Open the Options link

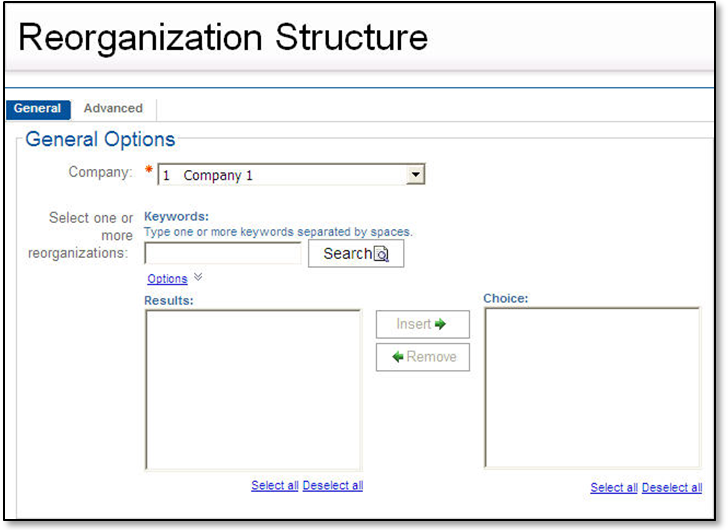coord(167,279)
